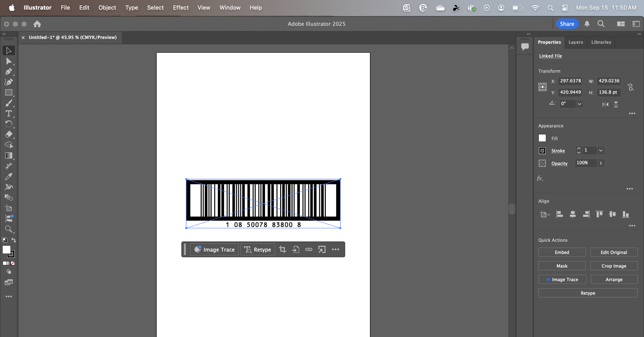The height and width of the screenshot is (337, 644).
Task: Expand the stroke weight dropdown
Action: click(601, 151)
